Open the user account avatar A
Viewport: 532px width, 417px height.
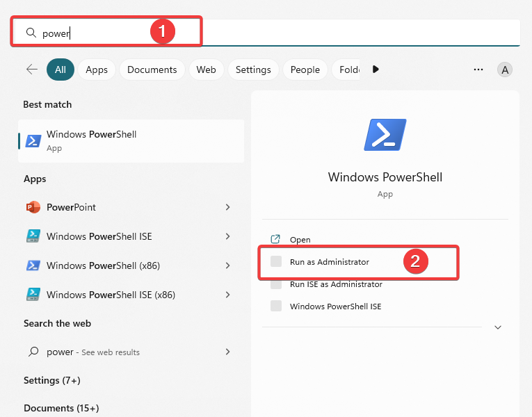click(x=504, y=69)
